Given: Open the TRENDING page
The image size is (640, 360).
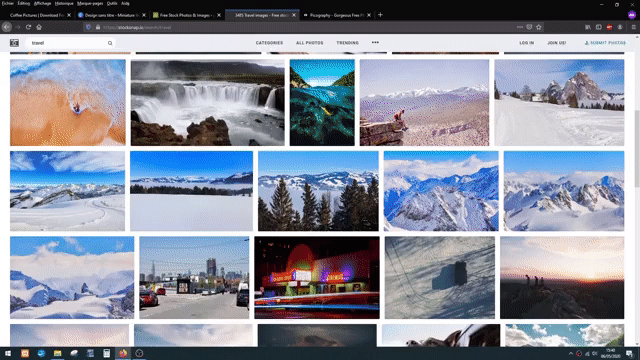Looking at the screenshot, I should [347, 43].
